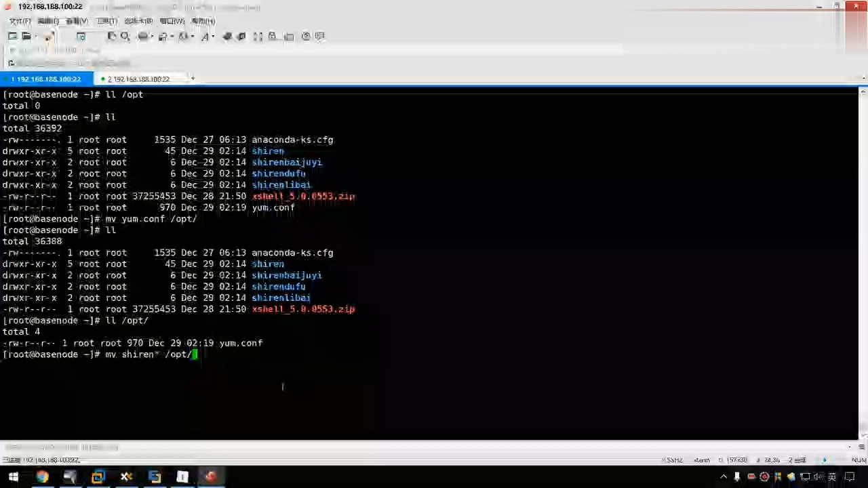Click the terminal scrollbar up arrow
The width and height of the screenshot is (868, 488).
[x=863, y=91]
